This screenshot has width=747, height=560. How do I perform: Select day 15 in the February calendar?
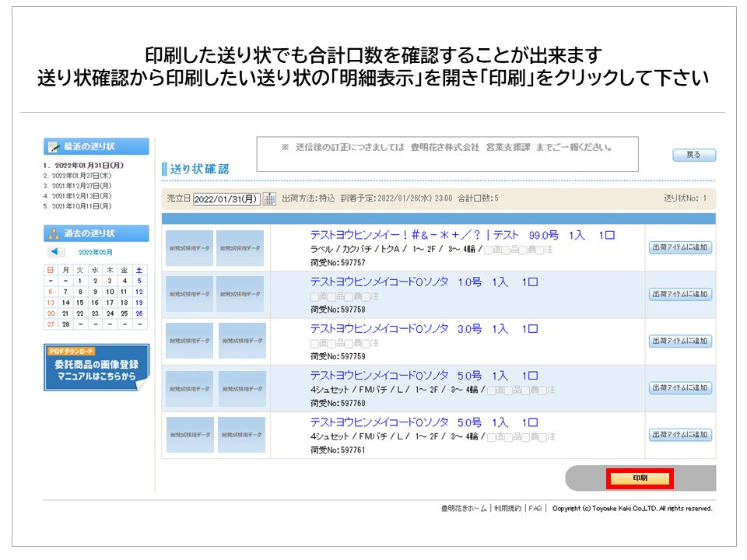[x=80, y=303]
